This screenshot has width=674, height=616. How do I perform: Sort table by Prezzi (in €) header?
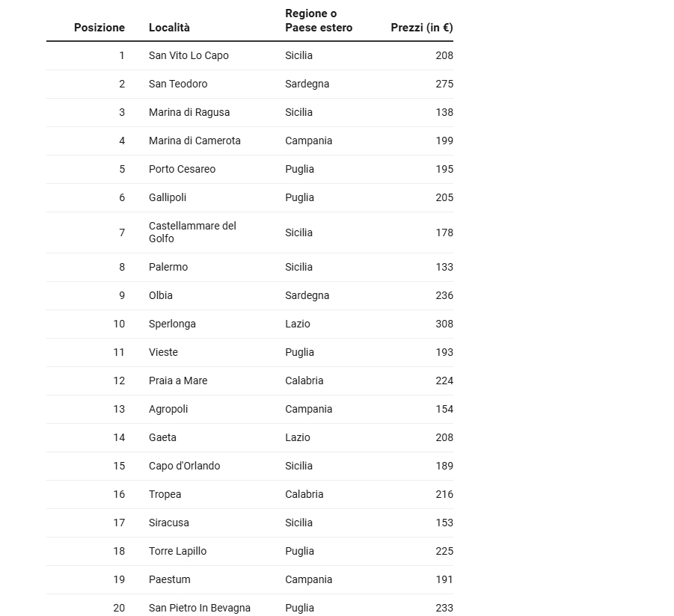pos(422,28)
